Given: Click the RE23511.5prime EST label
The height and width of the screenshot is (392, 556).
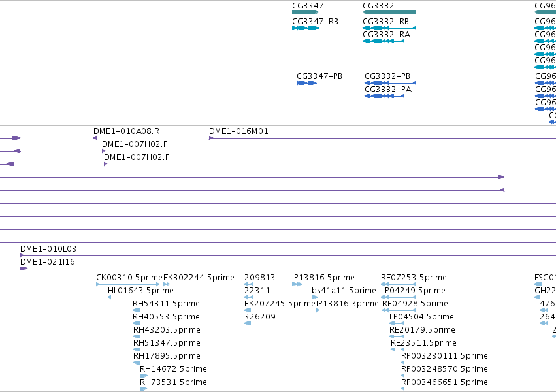Looking at the screenshot, I should (424, 343).
